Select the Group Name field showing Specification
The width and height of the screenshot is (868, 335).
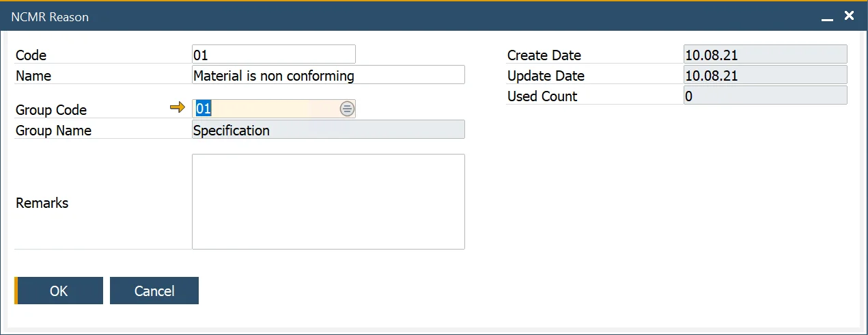click(x=328, y=130)
